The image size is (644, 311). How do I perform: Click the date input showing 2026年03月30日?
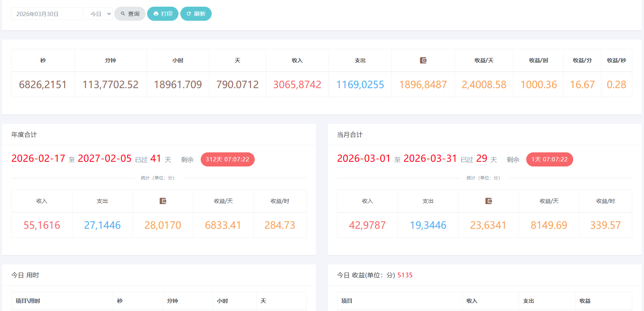click(x=47, y=14)
